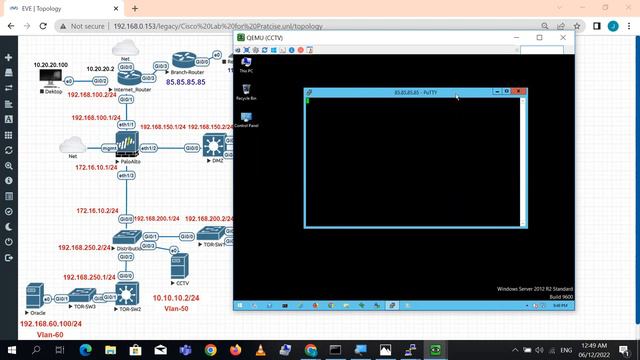Click the blue info icon in QEMU toolbar
The width and height of the screenshot is (640, 360).
point(291,50)
